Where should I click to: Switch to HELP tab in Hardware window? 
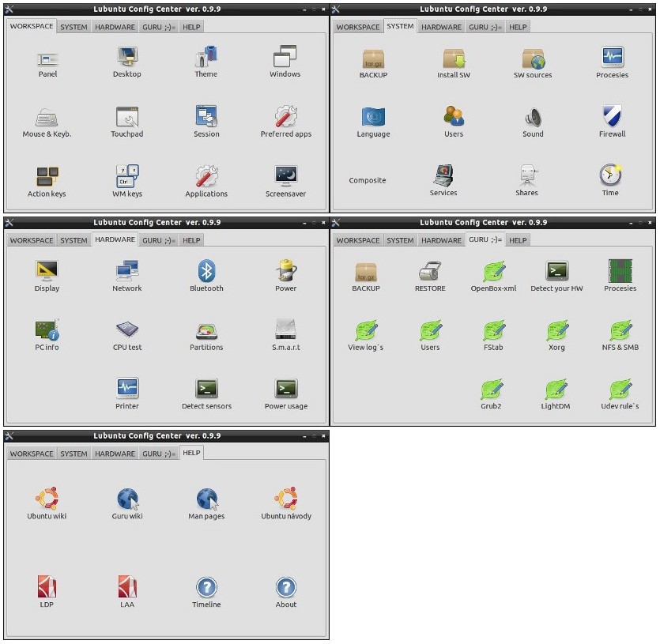point(191,240)
